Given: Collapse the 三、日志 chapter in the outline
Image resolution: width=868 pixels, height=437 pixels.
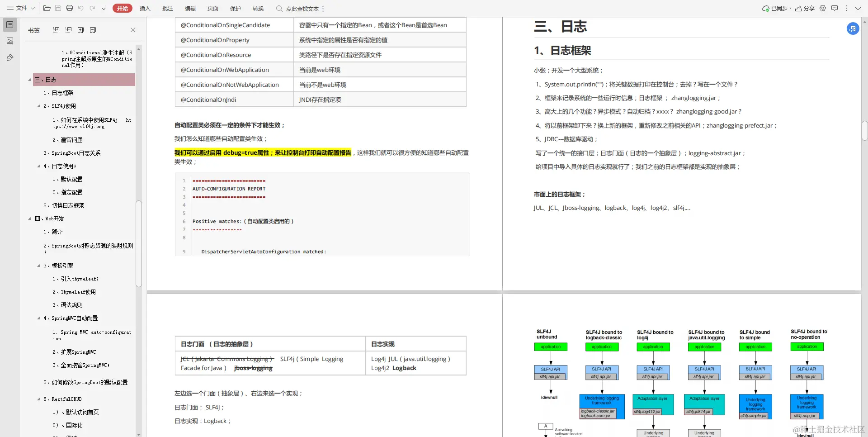Looking at the screenshot, I should tap(29, 80).
